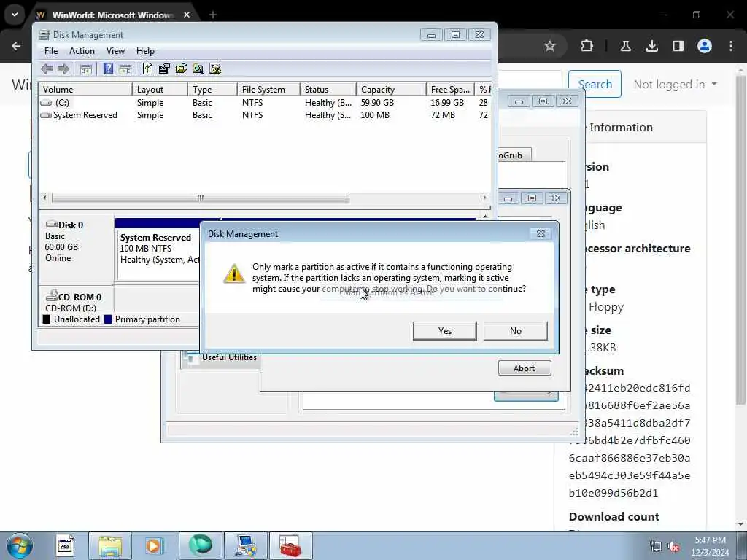The image size is (747, 560).
Task: Open the tab search chevron in browser
Action: click(15, 15)
